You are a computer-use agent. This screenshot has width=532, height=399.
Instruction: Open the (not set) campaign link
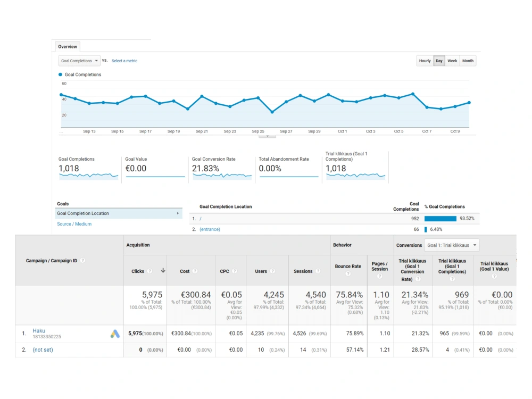43,350
